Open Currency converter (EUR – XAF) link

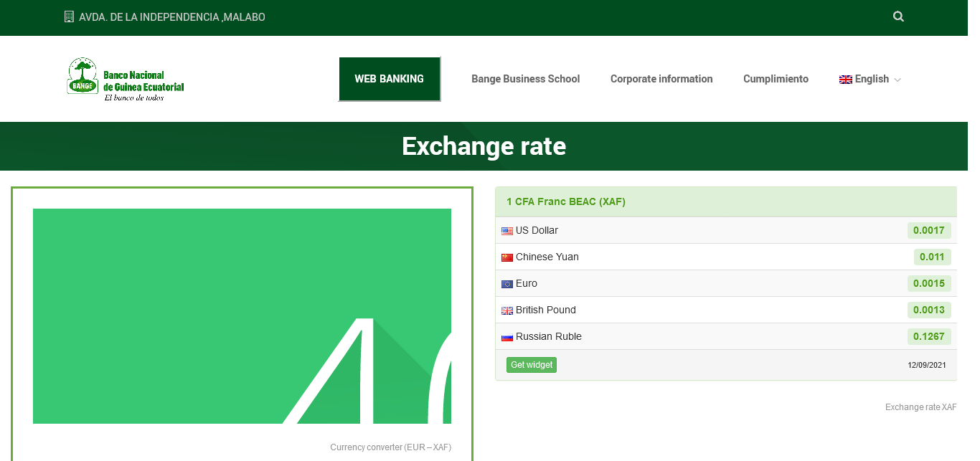click(390, 447)
